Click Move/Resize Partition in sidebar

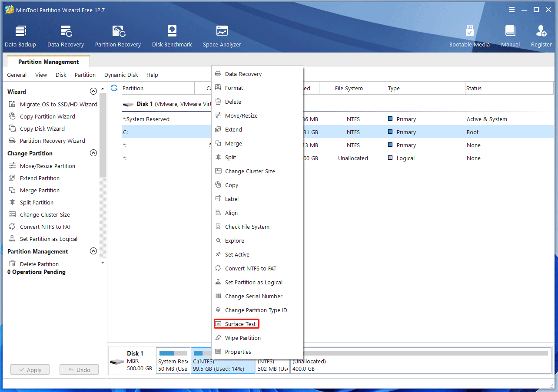[42, 166]
